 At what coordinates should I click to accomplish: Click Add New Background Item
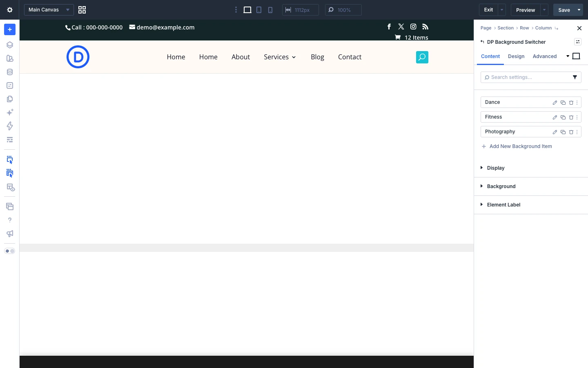pos(517,146)
